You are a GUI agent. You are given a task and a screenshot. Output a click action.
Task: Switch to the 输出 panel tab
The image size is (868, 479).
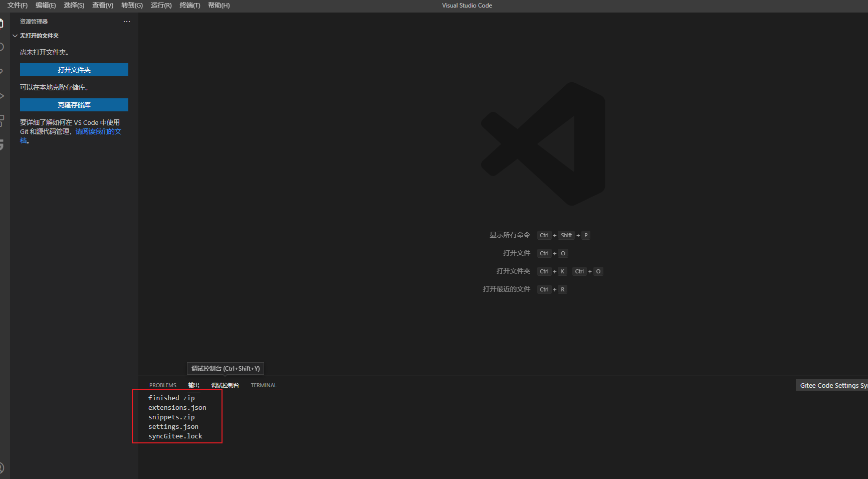tap(194, 385)
